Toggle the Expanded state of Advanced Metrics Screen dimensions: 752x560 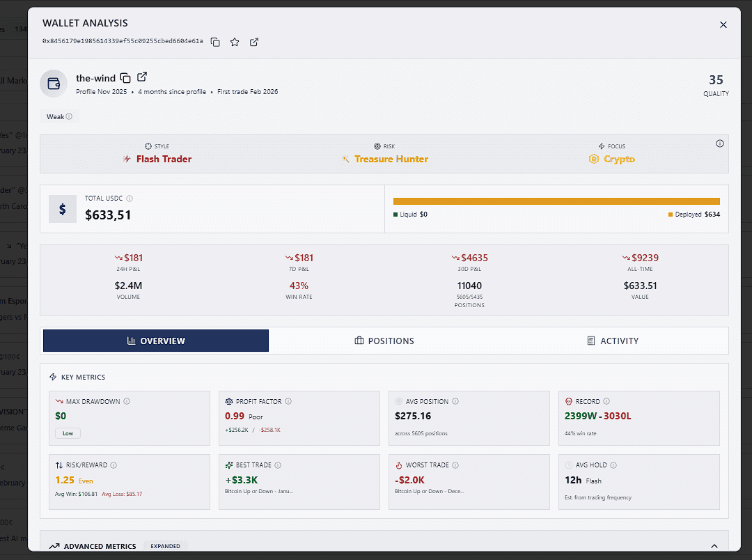tap(165, 546)
